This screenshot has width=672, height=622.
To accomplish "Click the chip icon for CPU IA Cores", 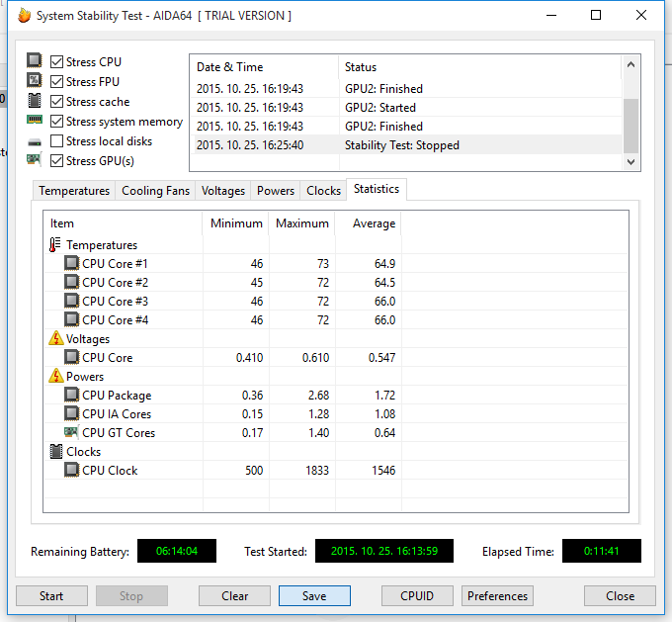I will pyautogui.click(x=71, y=413).
